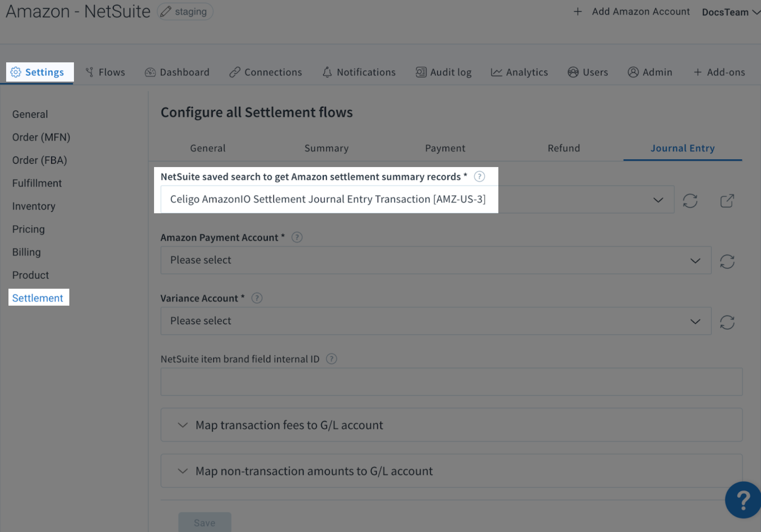Open General in the settings sidebar

coord(30,114)
